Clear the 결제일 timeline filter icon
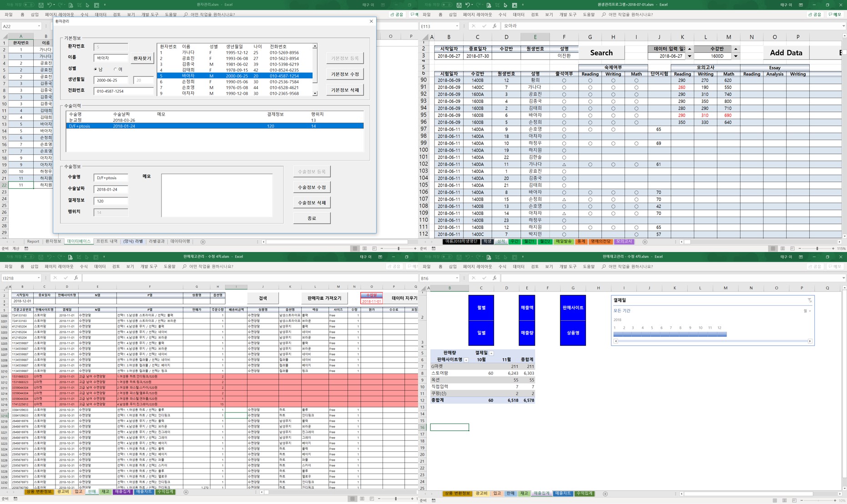This screenshot has width=847, height=504. [809, 300]
